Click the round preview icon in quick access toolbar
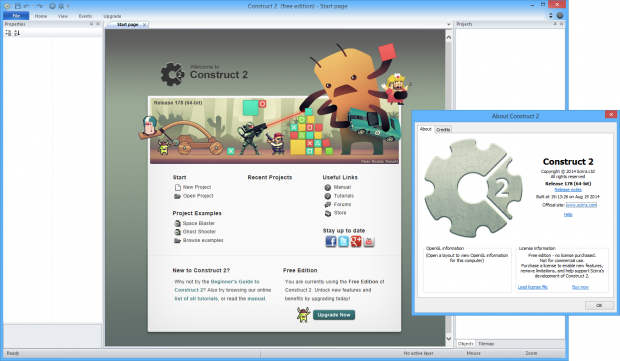The width and height of the screenshot is (620, 361). click(52, 6)
